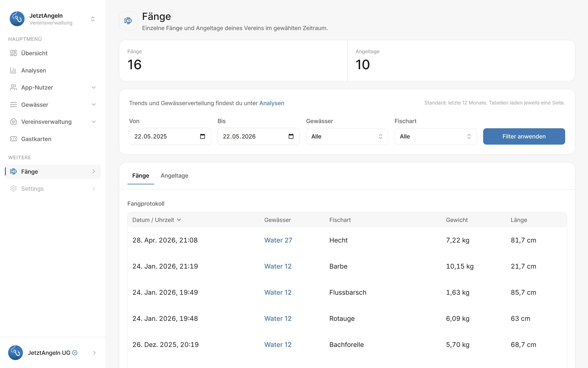Expand the App-Nutzer submenu chevron
588x368 pixels.
click(94, 87)
